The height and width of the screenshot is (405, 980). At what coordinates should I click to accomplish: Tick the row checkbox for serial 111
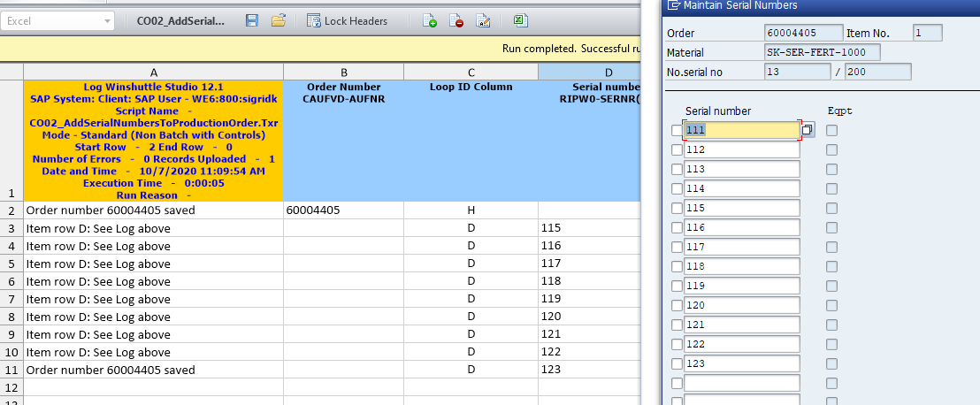677,130
